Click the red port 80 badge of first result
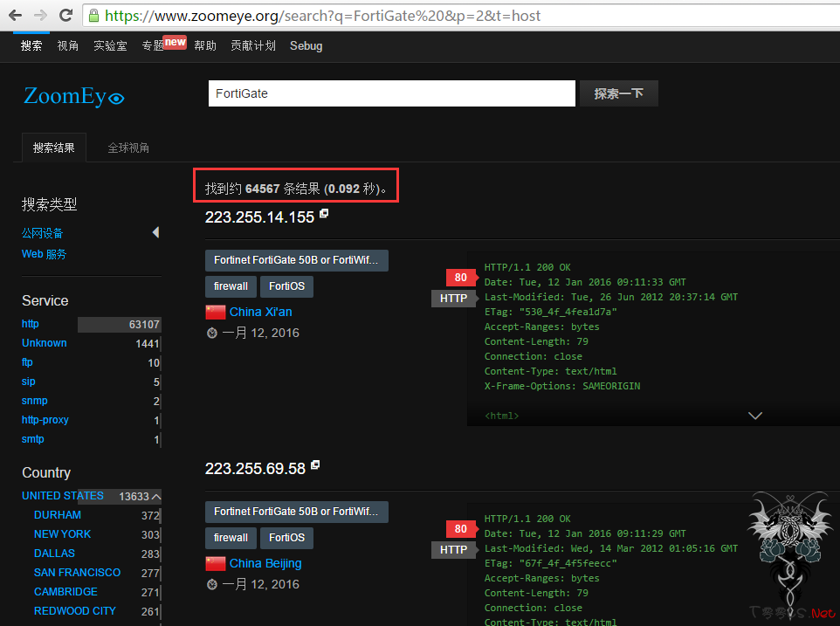Image resolution: width=840 pixels, height=626 pixels. point(460,278)
